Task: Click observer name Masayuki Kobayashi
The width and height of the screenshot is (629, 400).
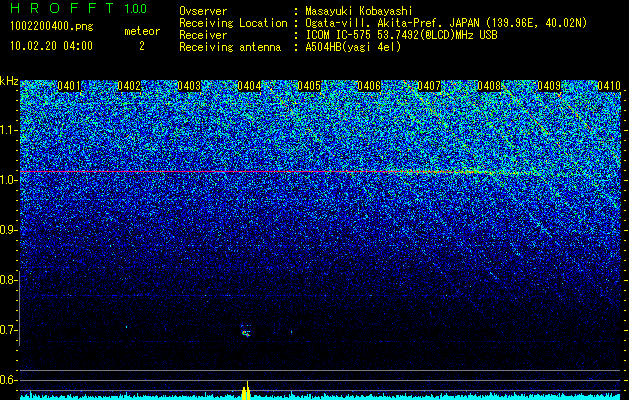Action: 359,11
